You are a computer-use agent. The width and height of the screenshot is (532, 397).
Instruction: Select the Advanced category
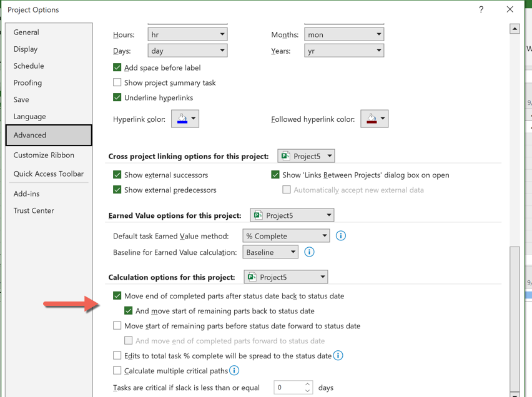point(49,135)
